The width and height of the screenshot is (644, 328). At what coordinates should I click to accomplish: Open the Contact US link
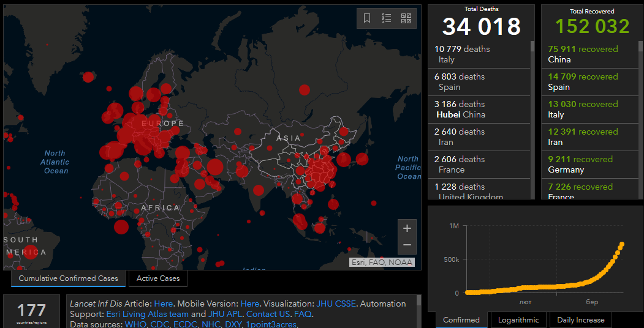point(269,315)
